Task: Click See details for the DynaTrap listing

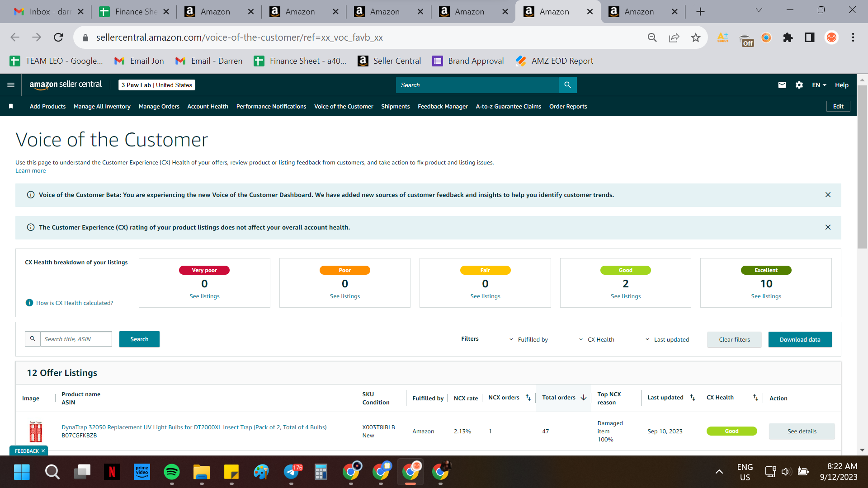Action: pyautogui.click(x=802, y=431)
